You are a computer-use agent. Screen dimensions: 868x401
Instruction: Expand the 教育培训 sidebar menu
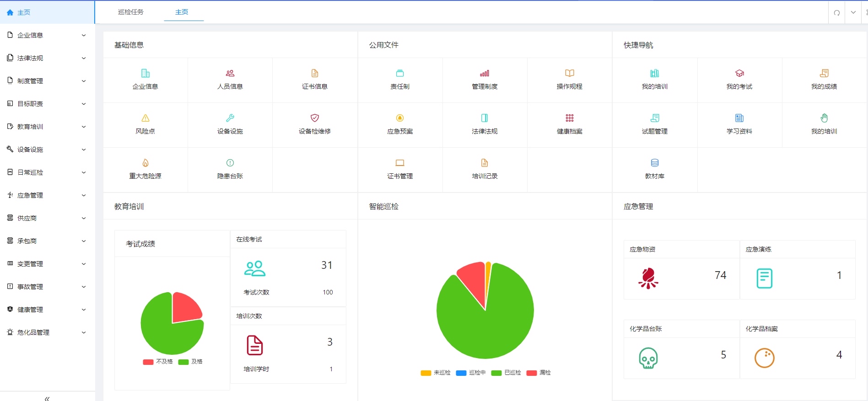(48, 127)
